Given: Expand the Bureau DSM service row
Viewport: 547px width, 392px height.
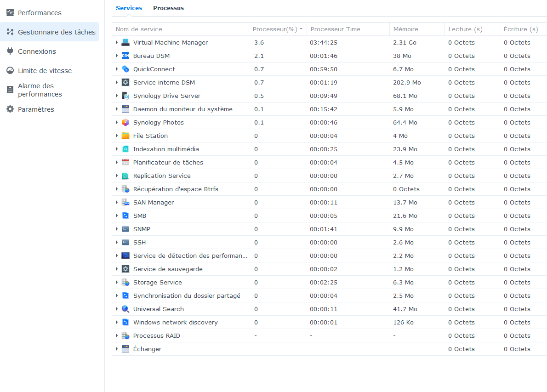Looking at the screenshot, I should (116, 56).
